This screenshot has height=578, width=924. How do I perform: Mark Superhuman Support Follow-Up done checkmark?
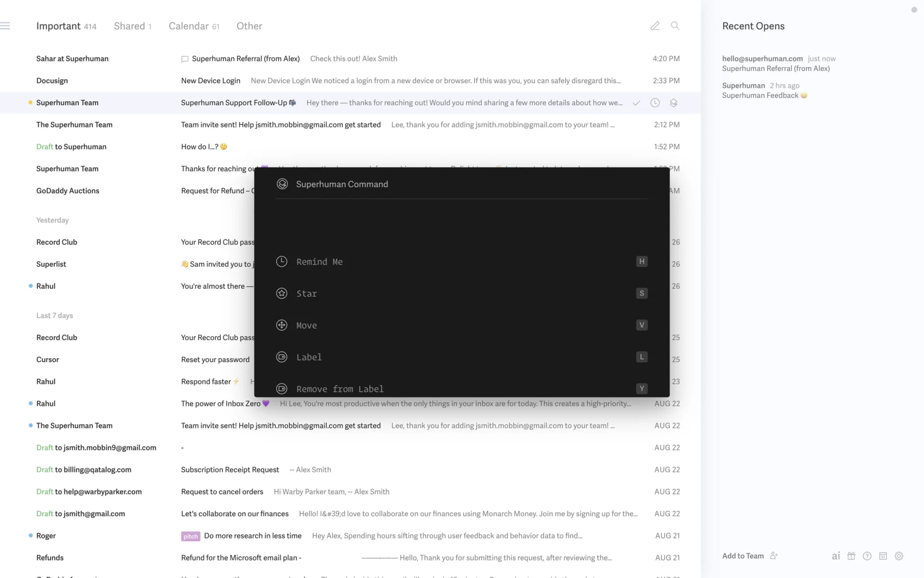(x=636, y=103)
